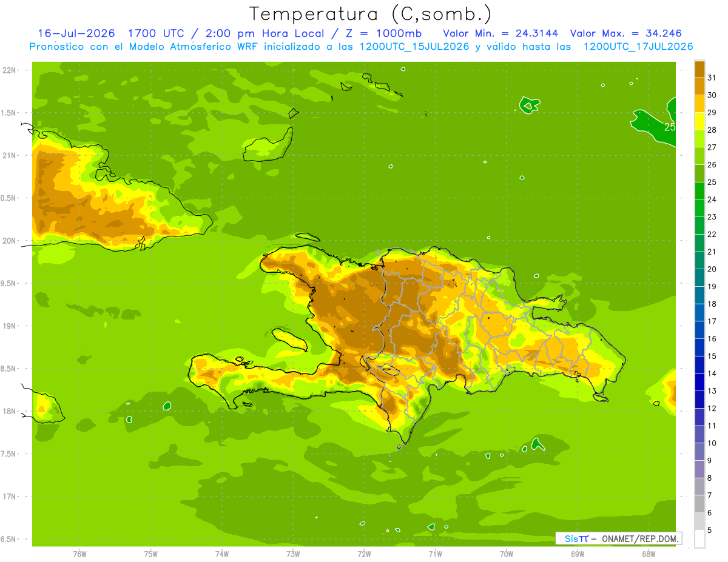Pick the white swatch at the color scale bottom
Viewport: 728px width, 562px height.
[699, 539]
